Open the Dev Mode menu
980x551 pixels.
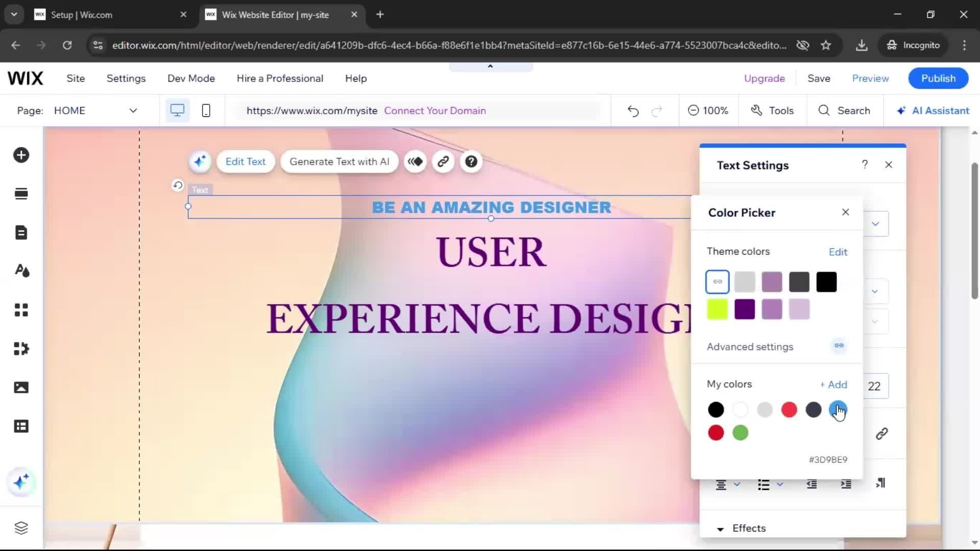pos(191,79)
